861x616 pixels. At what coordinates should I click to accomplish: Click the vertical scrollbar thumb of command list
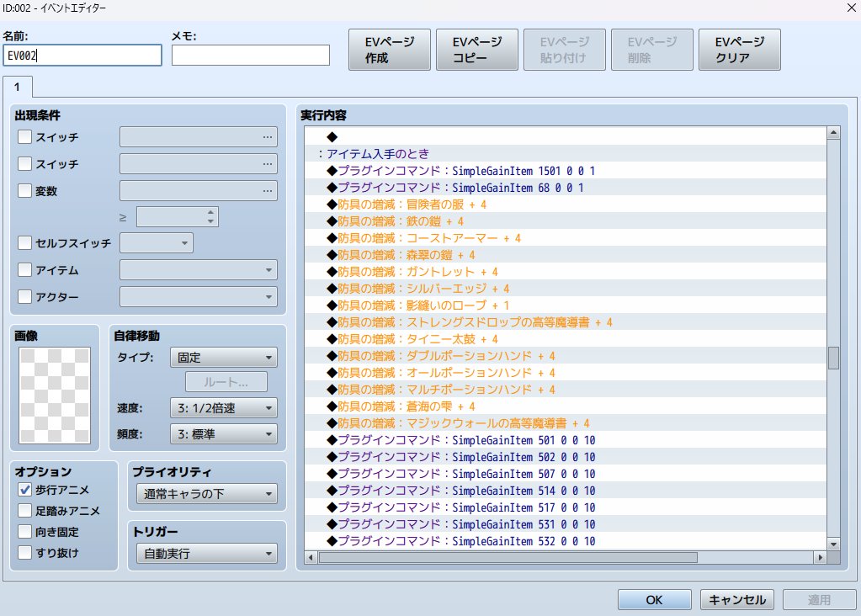[x=833, y=358]
